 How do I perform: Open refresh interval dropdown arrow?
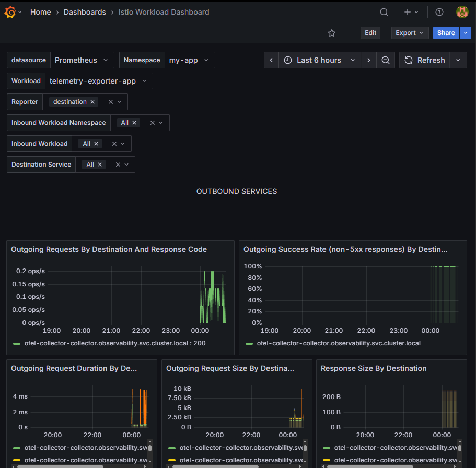pyautogui.click(x=458, y=60)
